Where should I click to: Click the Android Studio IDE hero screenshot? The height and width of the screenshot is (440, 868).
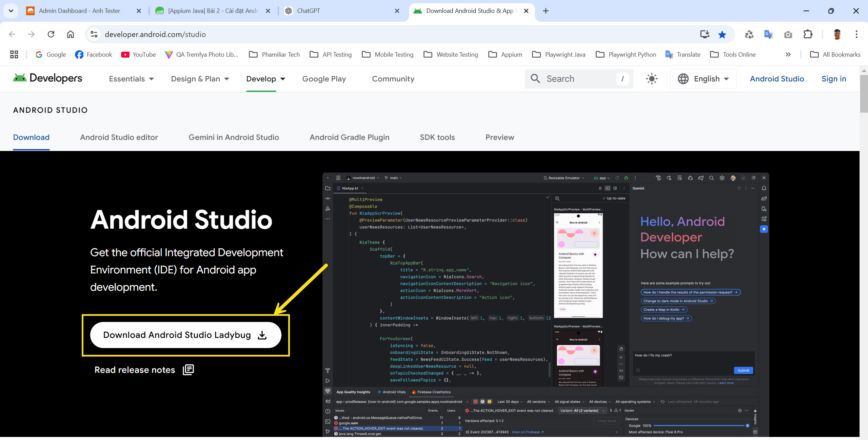pyautogui.click(x=546, y=305)
